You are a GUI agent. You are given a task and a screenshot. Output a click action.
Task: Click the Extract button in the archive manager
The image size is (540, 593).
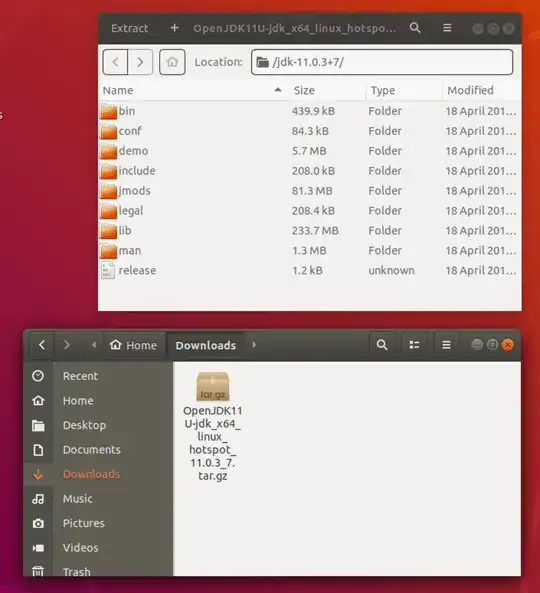(x=129, y=28)
